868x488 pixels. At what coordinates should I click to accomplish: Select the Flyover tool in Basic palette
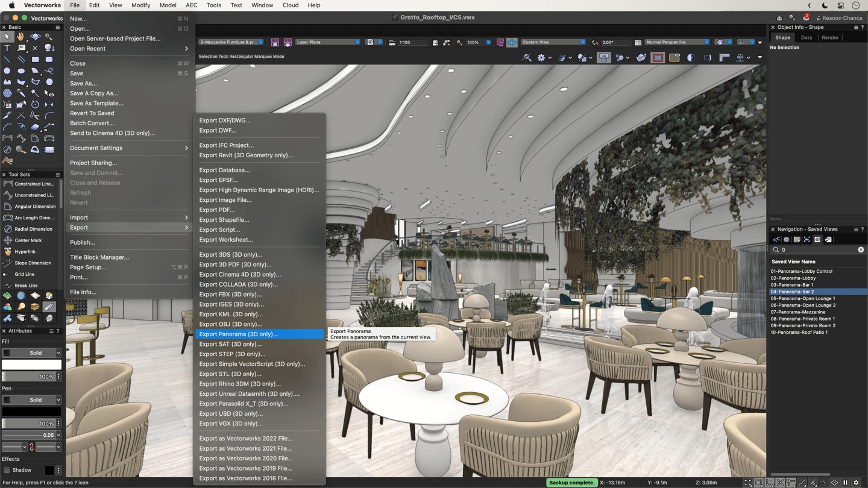coord(35,37)
